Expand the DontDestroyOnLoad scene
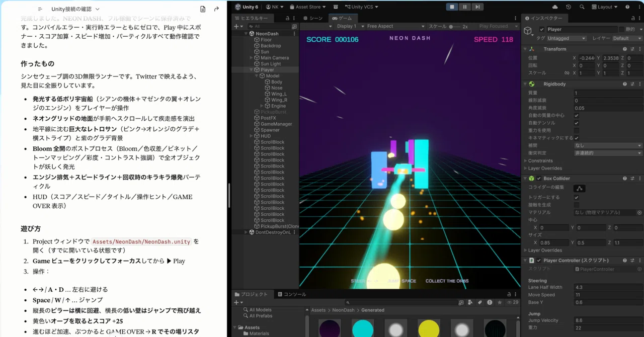The image size is (644, 337). [246, 232]
